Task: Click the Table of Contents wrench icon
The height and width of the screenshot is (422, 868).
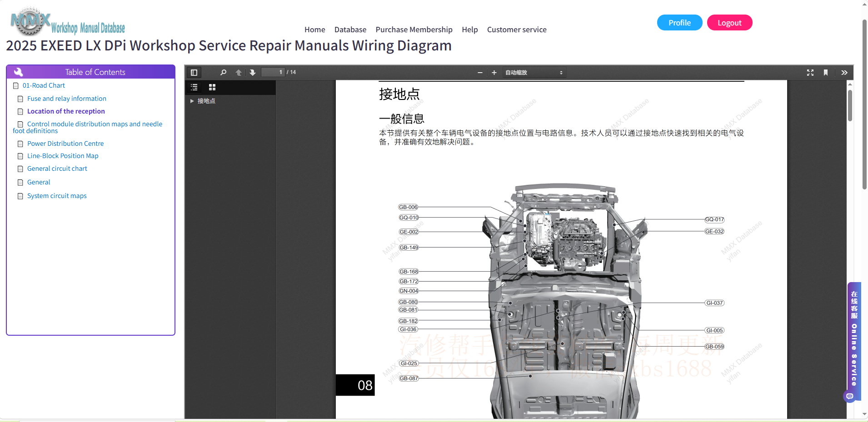Action: (x=18, y=72)
